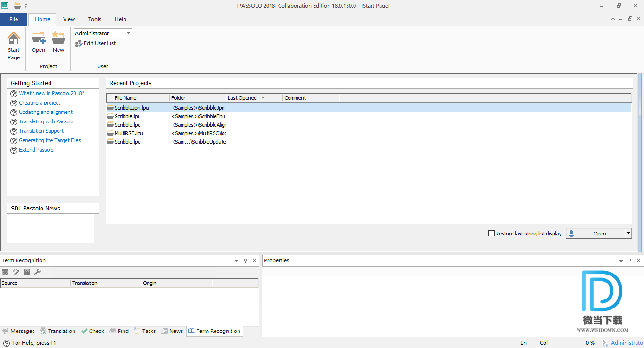Image resolution: width=644 pixels, height=348 pixels.
Task: Pin the Properties panel
Action: pyautogui.click(x=630, y=260)
